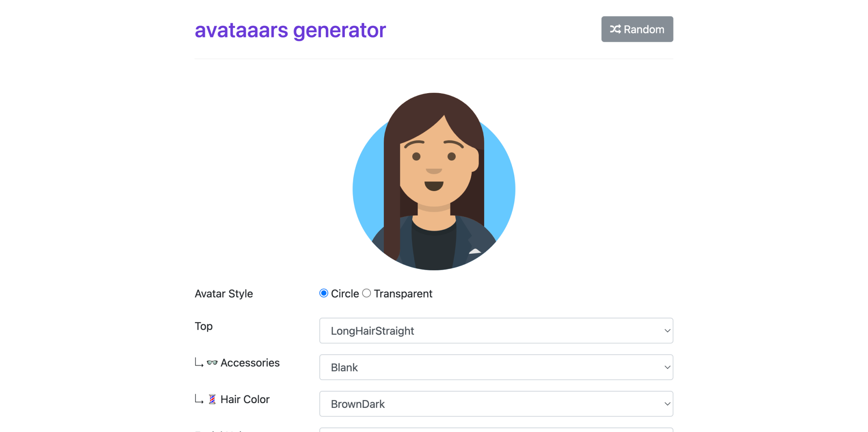Image resolution: width=868 pixels, height=432 pixels.
Task: Click the Transparent label text
Action: pos(403,294)
